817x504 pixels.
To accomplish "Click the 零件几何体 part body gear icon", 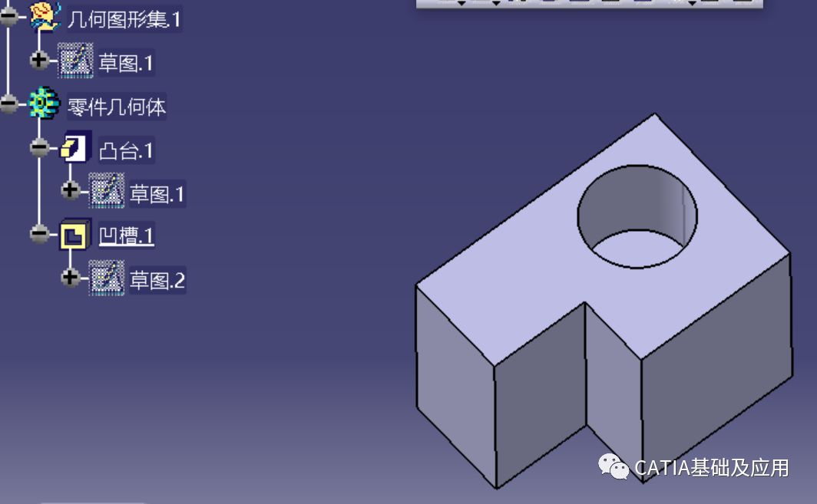I will point(44,103).
